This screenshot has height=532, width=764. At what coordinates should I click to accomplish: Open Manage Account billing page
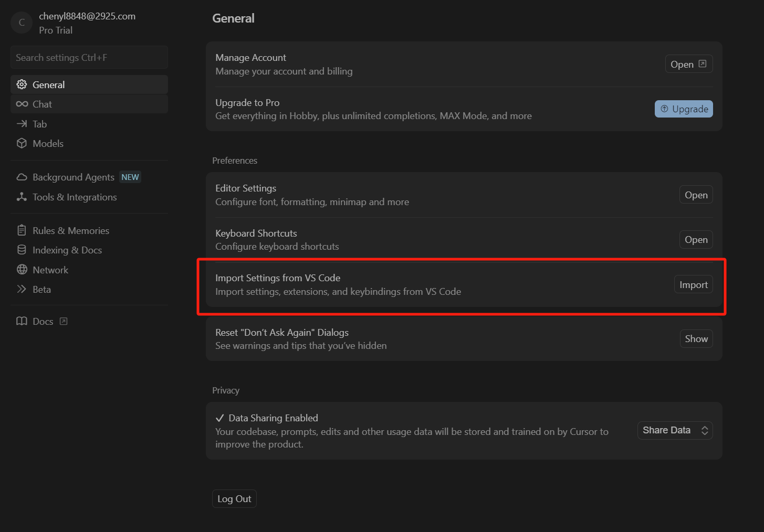click(x=688, y=65)
